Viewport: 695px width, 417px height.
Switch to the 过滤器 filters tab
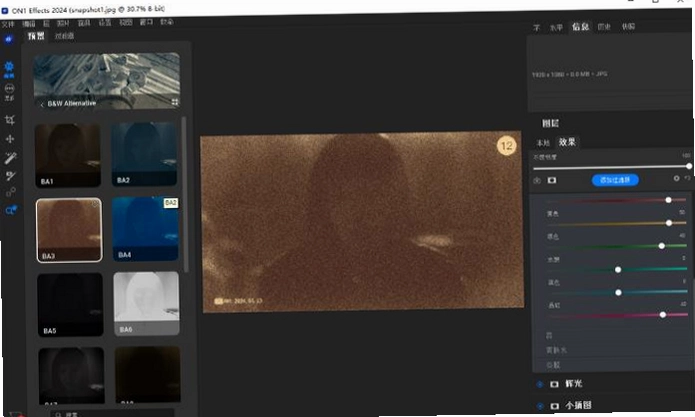(x=64, y=36)
